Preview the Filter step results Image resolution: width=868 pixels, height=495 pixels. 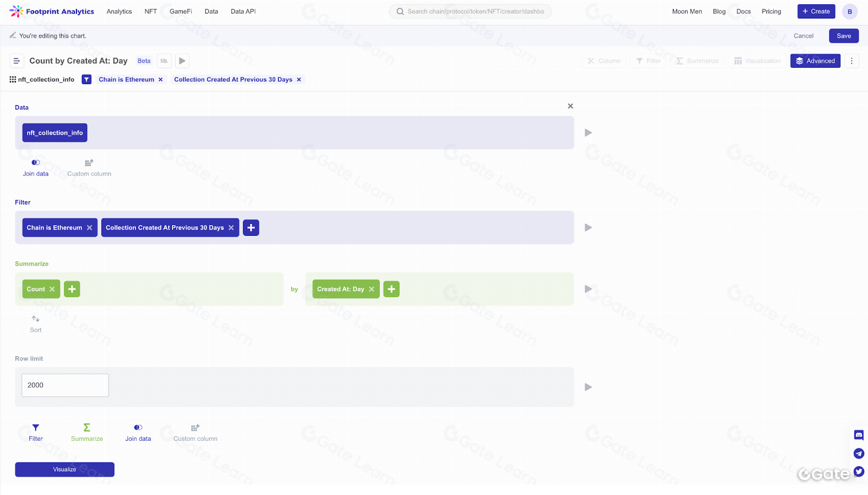pos(588,228)
